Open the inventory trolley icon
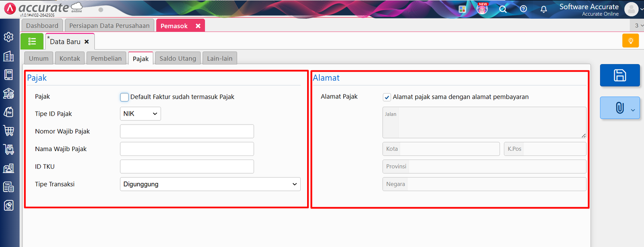644x247 pixels. tap(8, 149)
